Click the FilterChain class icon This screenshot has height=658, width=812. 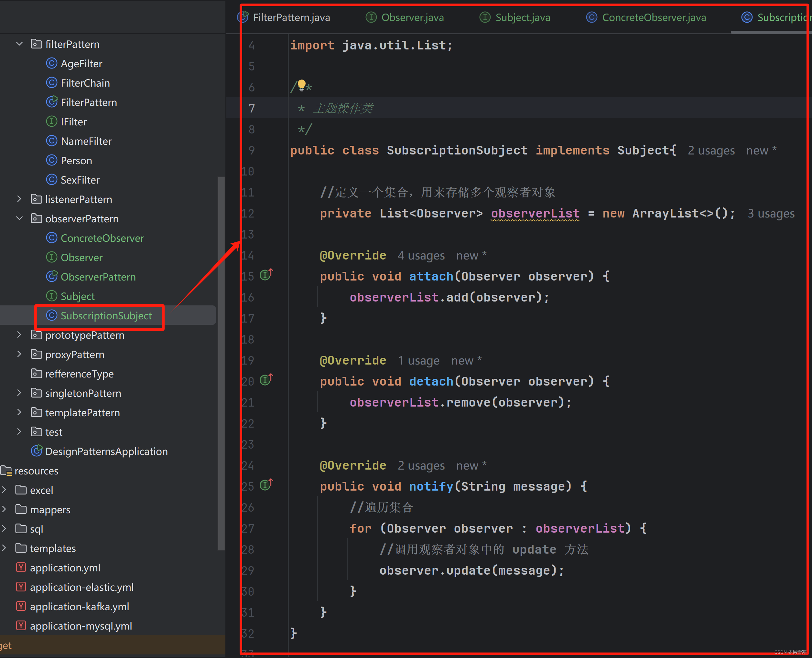51,82
